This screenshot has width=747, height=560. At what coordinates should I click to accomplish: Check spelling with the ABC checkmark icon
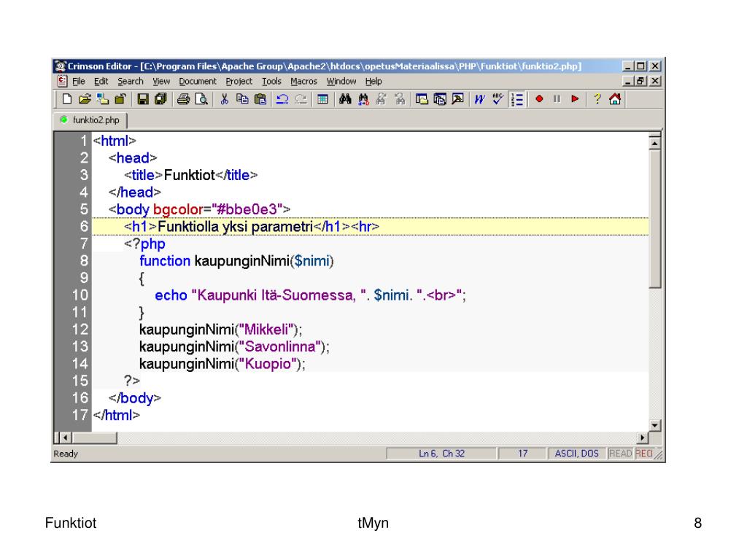(x=498, y=99)
